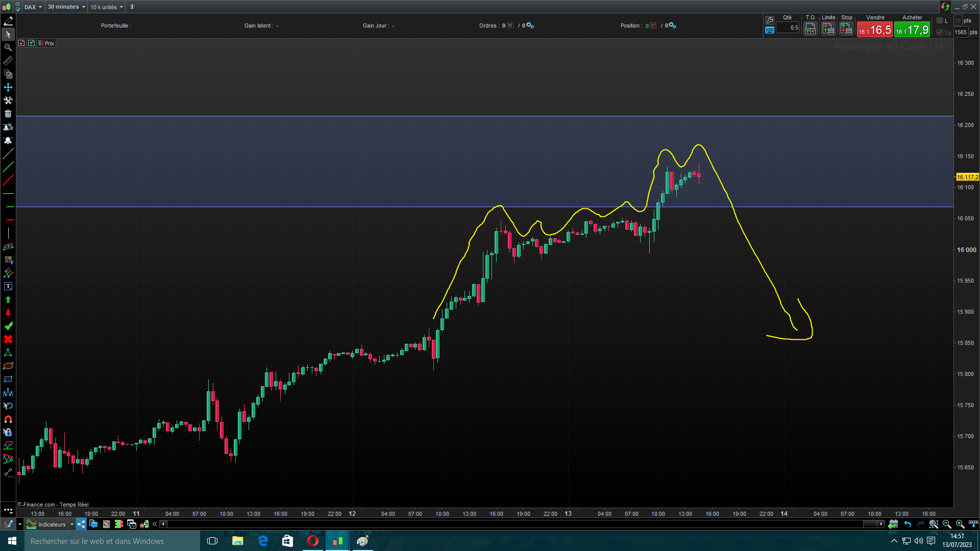Toggle the Sg stop checkbox
The image size is (980, 551).
[940, 32]
